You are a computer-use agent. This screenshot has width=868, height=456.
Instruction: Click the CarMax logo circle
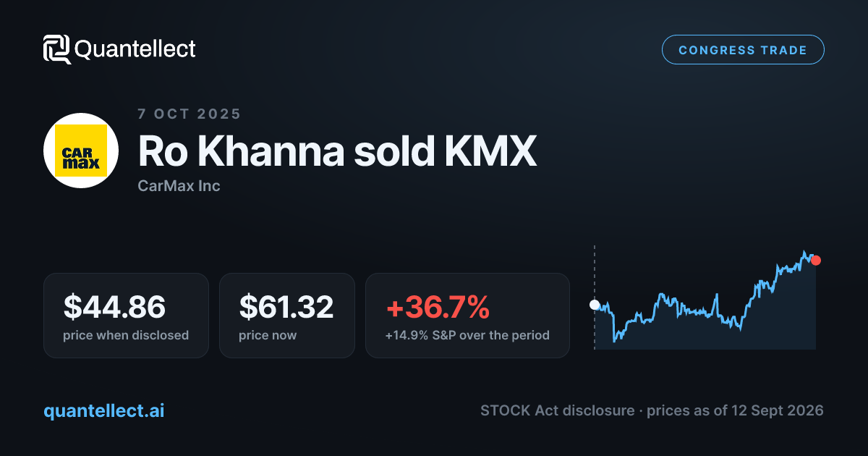click(x=81, y=151)
